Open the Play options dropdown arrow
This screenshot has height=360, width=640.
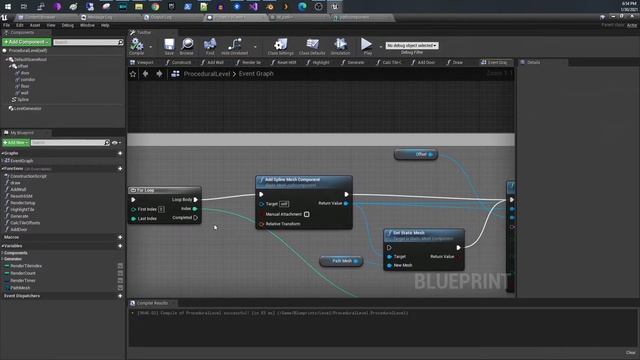point(381,47)
